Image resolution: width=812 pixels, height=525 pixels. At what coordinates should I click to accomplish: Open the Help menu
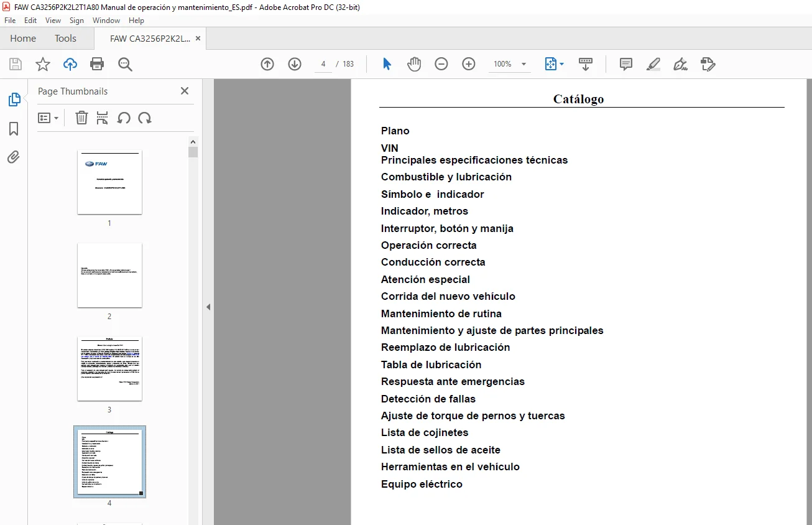click(136, 21)
